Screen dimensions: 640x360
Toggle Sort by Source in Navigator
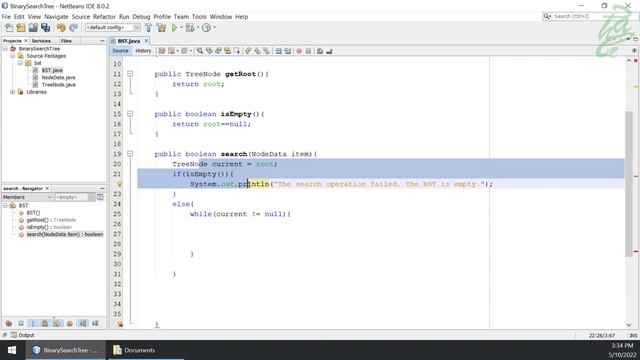(x=95, y=323)
